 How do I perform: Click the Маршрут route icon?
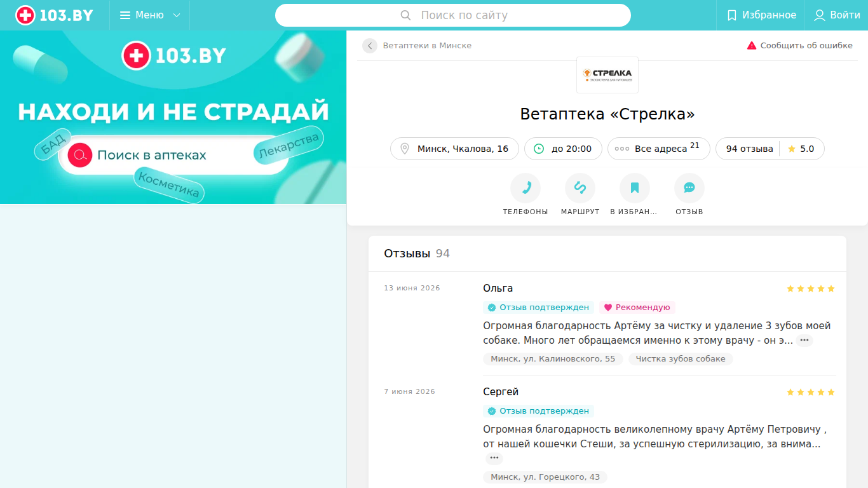[580, 188]
